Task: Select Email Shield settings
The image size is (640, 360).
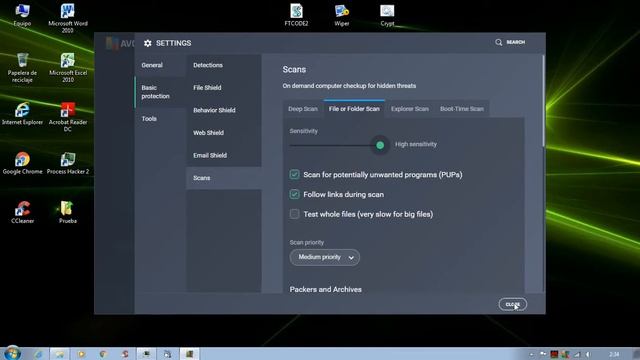Action: [x=224, y=155]
